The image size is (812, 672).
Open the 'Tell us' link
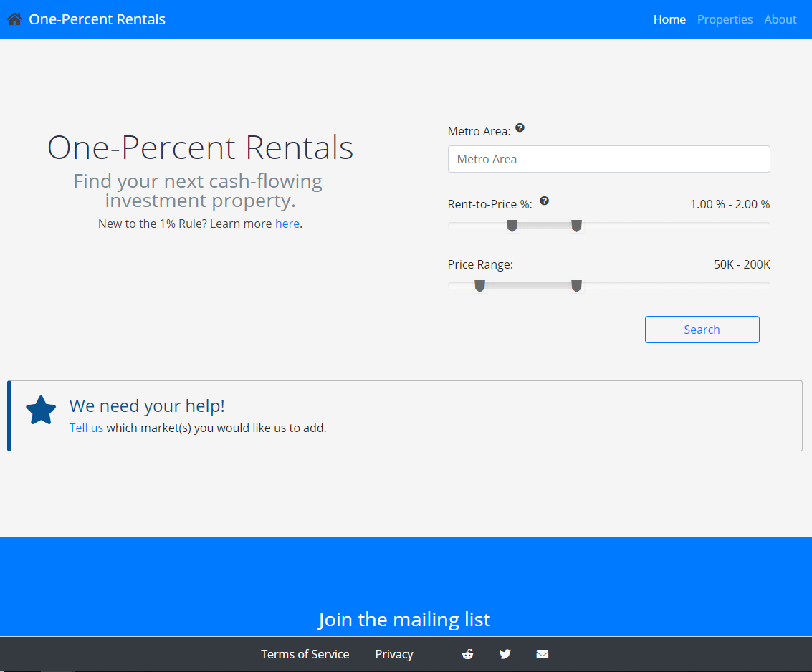point(86,428)
